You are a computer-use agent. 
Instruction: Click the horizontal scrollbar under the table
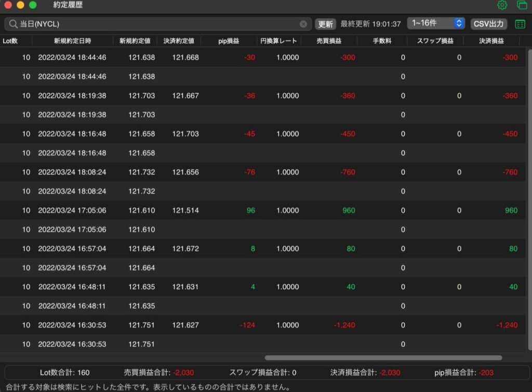click(383, 358)
